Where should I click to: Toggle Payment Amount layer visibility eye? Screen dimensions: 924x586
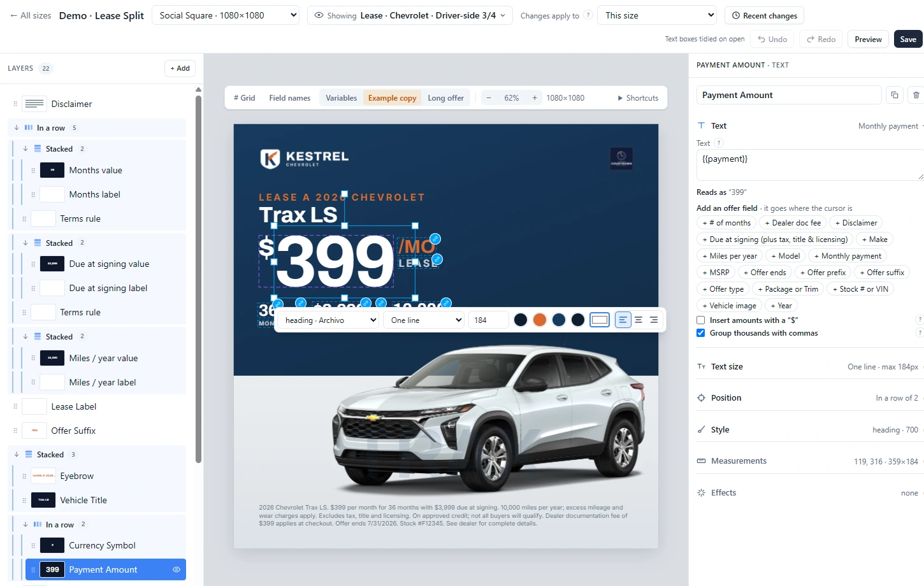point(177,569)
